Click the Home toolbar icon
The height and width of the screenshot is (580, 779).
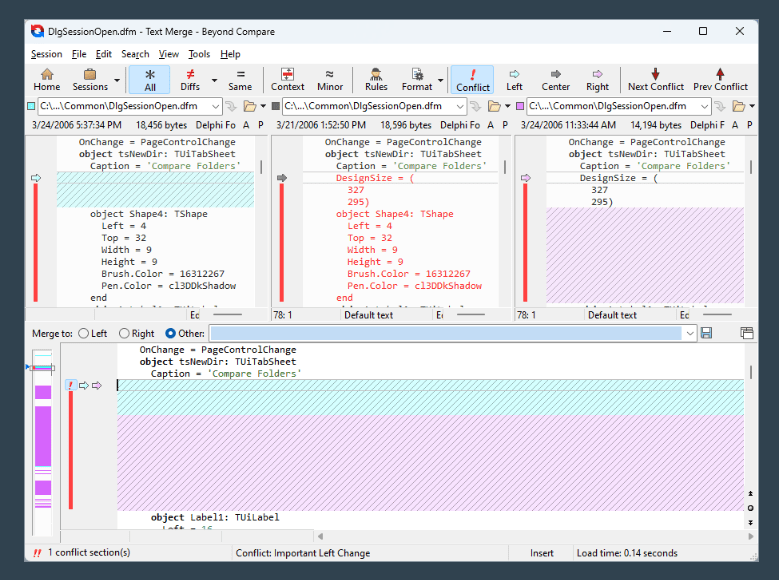(x=47, y=80)
